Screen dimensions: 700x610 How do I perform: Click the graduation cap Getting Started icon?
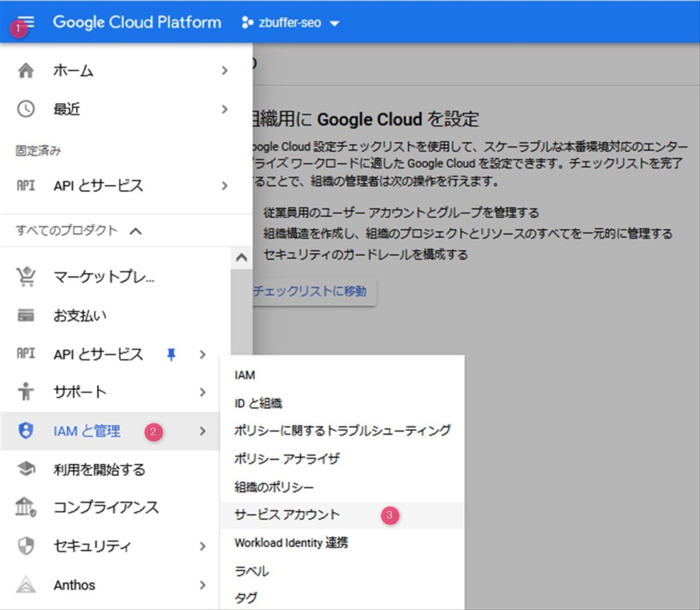tap(26, 469)
